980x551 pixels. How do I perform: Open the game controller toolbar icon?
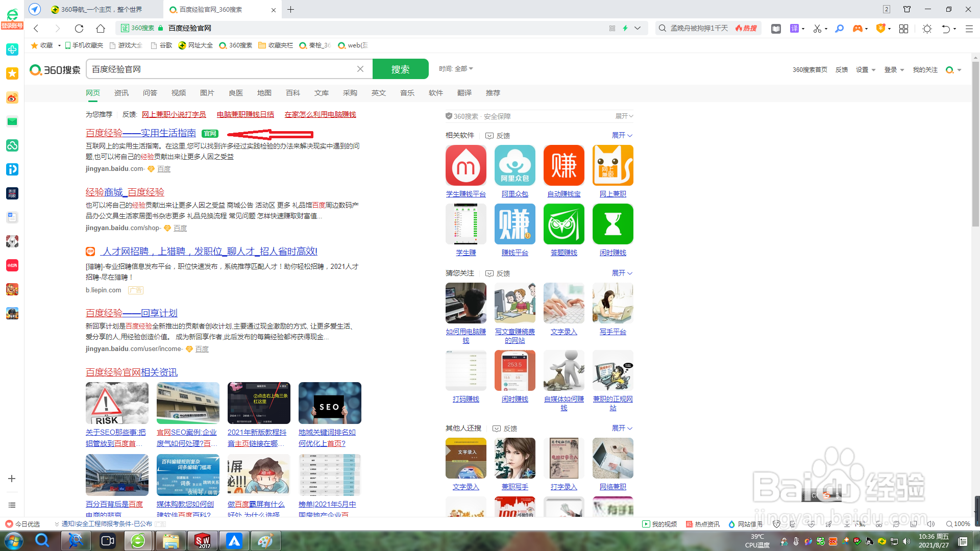click(857, 29)
